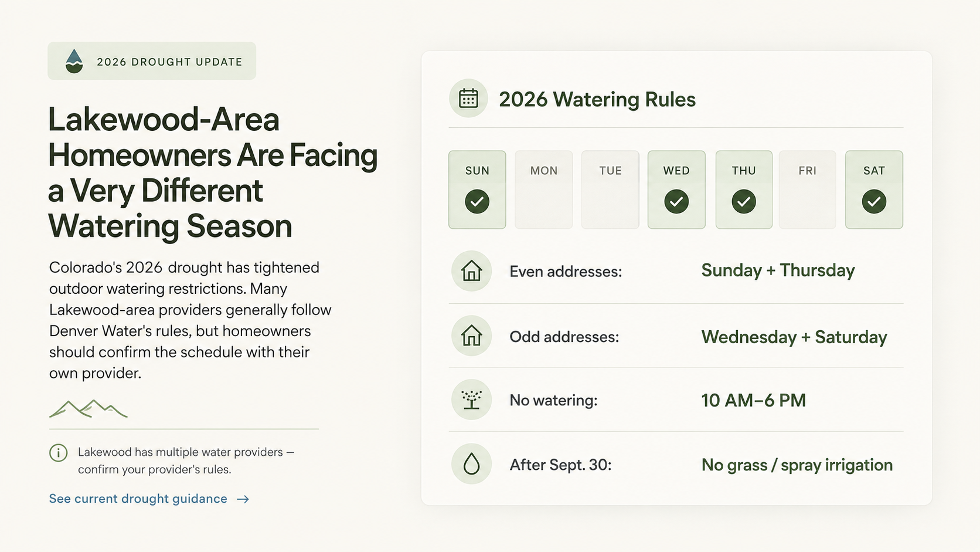Click the mountain outline icon
The width and height of the screenshot is (980, 552).
88,408
